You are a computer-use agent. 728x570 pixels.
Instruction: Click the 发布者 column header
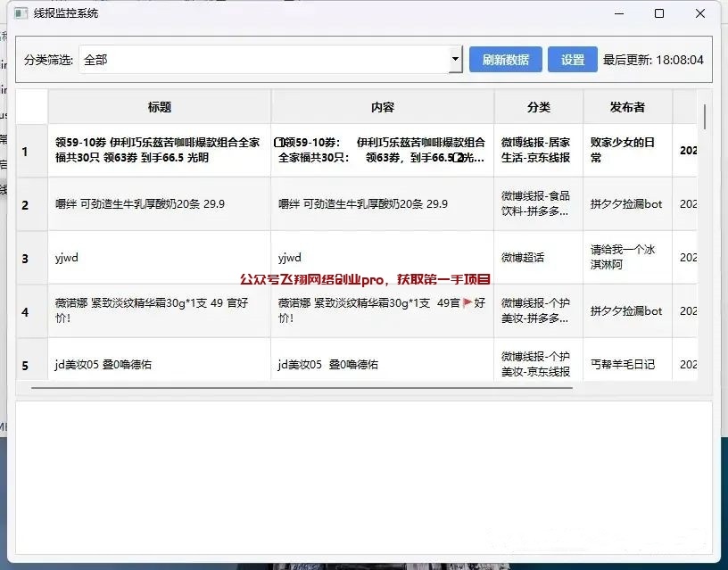(627, 107)
